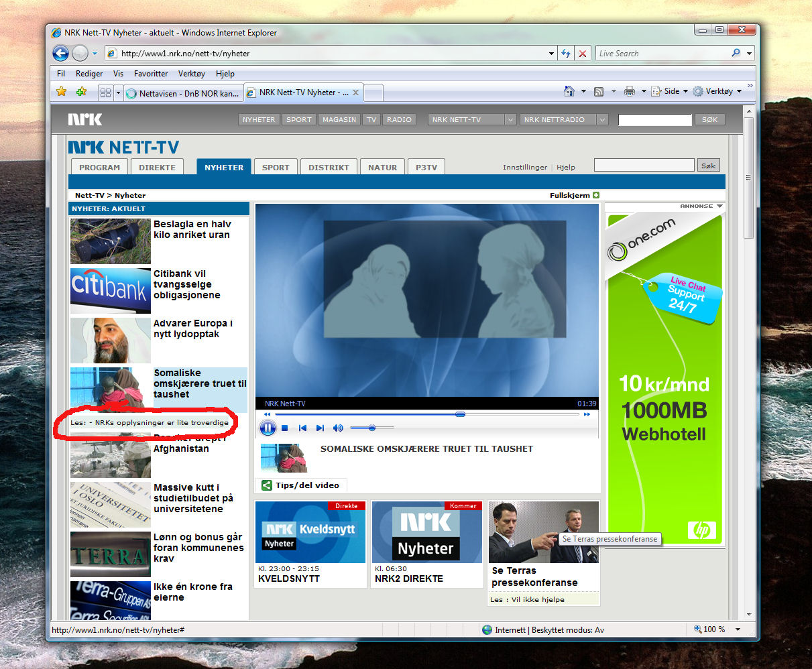The image size is (812, 669).
Task: Click the one.com advertisement banner
Action: point(664,378)
